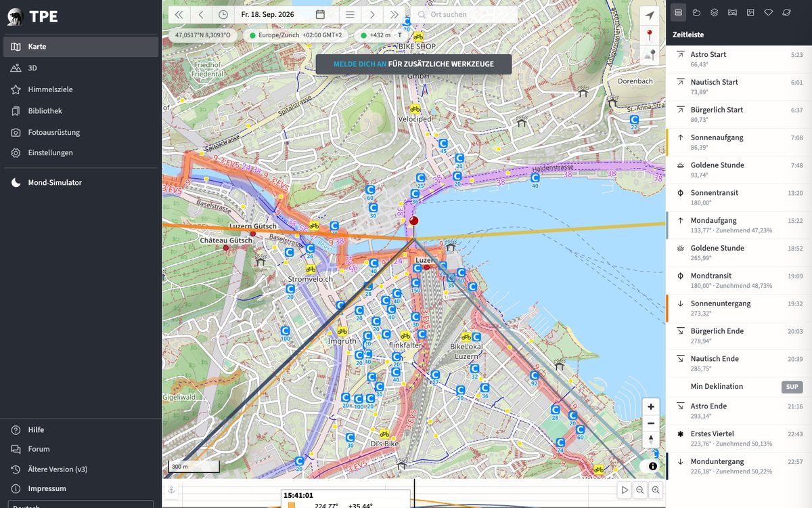Screen dimensions: 812x508
Task: Open the Forum link
Action: (81, 448)
